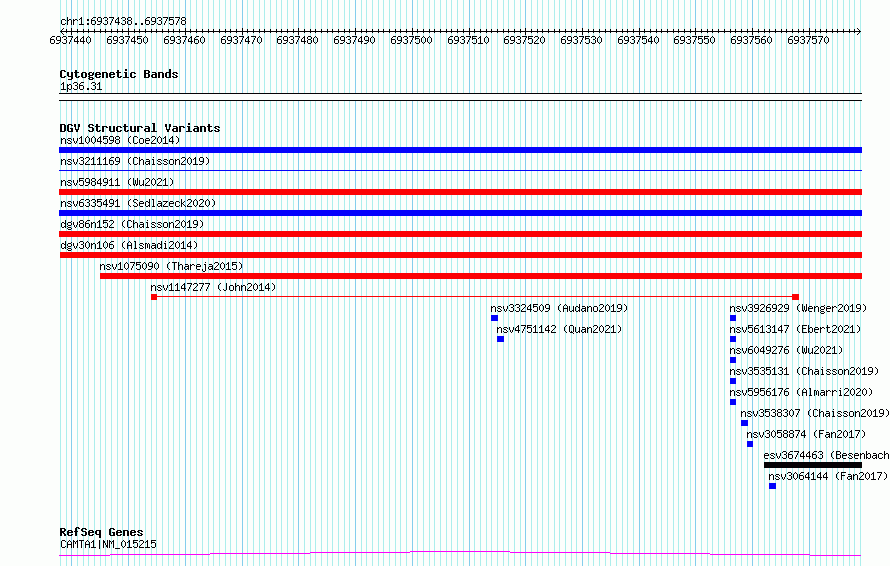Click ruler position 6937570
Screen dimensions: 890x566
[808, 40]
